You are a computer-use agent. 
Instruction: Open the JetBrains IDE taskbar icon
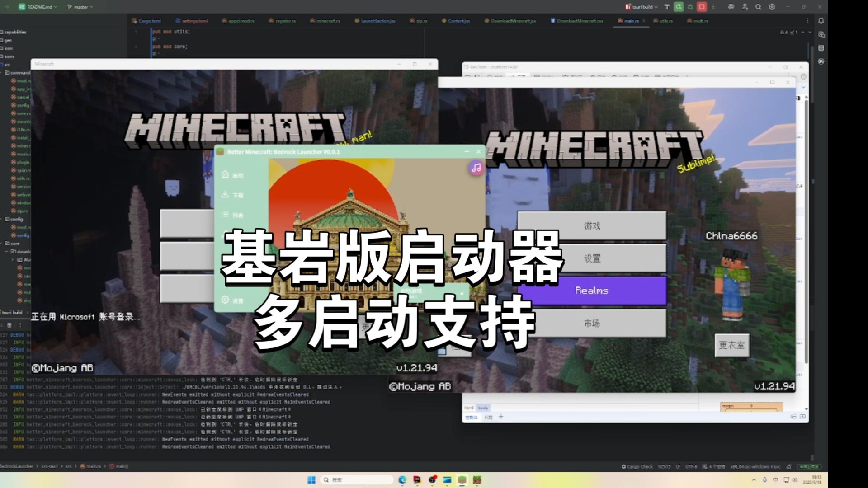417,480
